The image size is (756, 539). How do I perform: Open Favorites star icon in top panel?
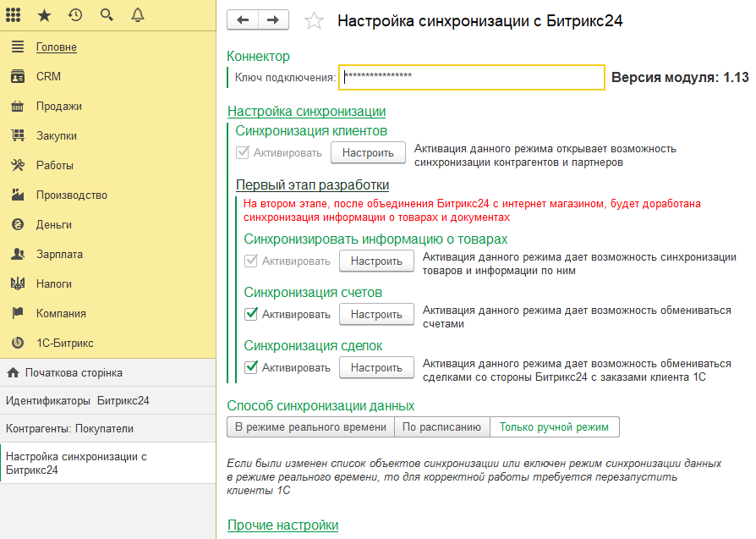44,15
